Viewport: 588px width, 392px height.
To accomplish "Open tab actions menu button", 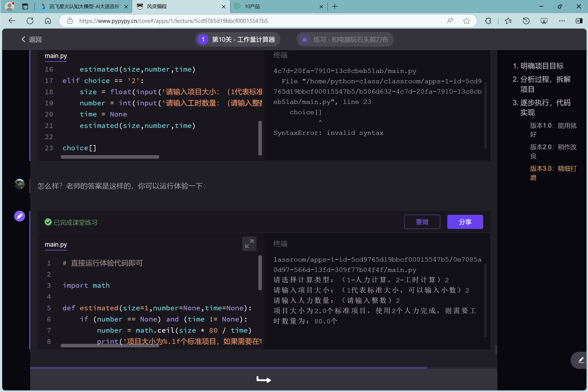I will (25, 7).
